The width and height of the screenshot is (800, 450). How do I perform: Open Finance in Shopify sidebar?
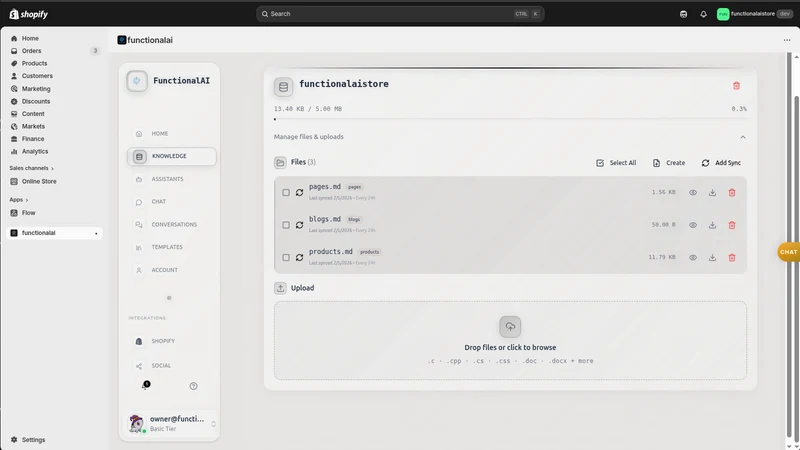[x=33, y=139]
